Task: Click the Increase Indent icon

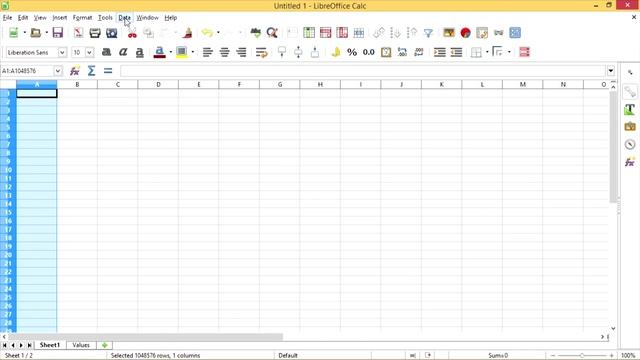Action: coord(440,52)
